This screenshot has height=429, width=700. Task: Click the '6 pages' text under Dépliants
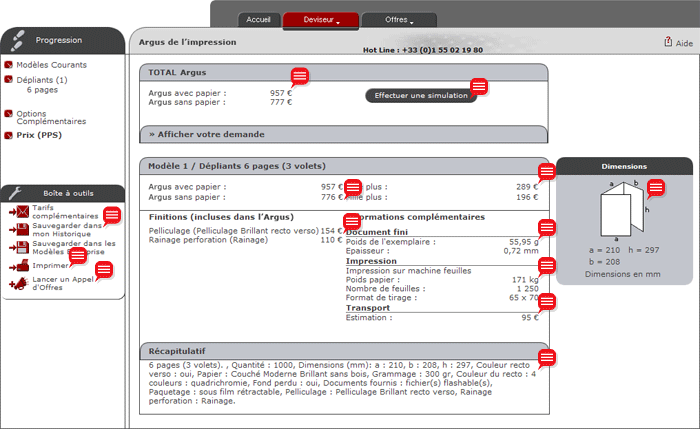pos(42,90)
